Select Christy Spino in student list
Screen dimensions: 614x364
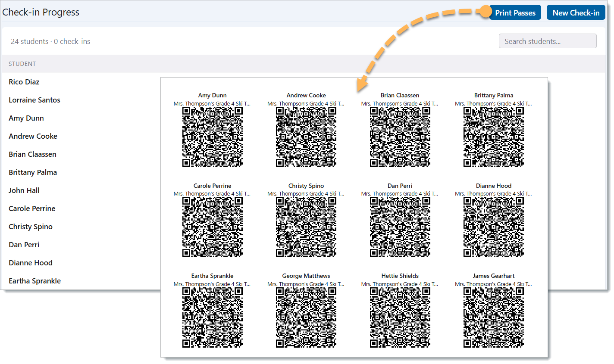coord(31,227)
